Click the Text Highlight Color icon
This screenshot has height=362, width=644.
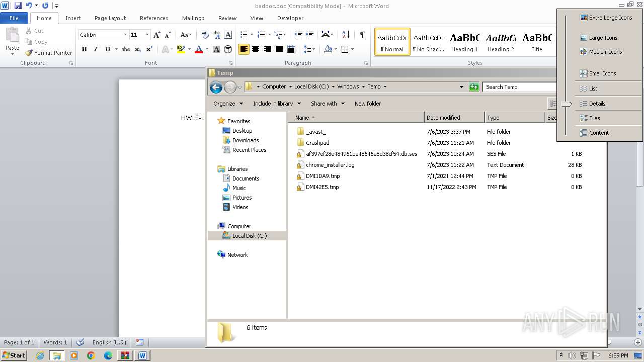pyautogui.click(x=181, y=49)
